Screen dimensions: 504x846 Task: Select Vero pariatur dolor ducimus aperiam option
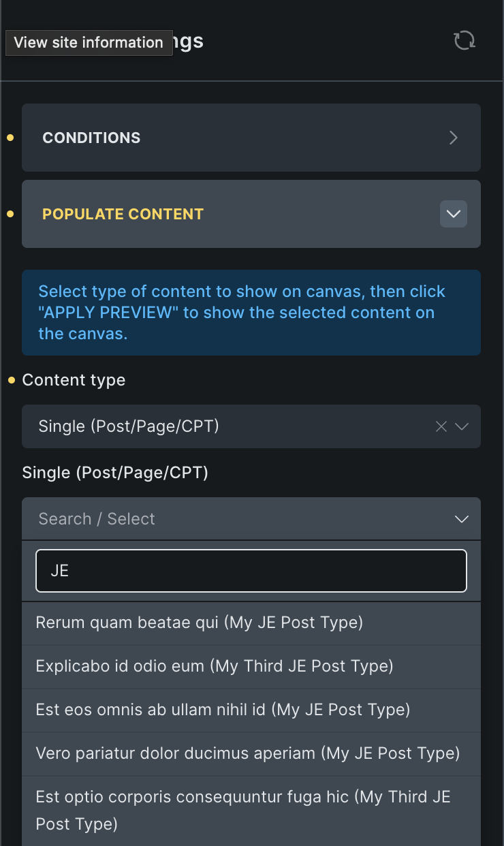tap(248, 753)
